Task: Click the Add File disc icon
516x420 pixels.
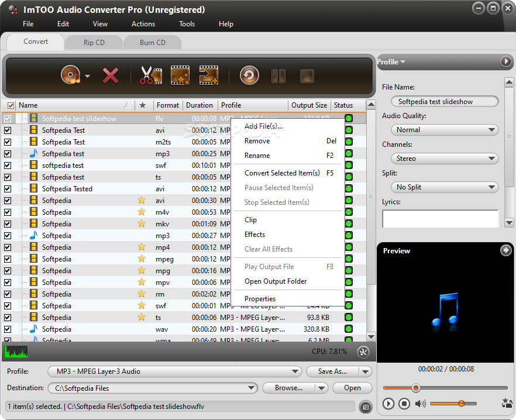Action: (71, 75)
